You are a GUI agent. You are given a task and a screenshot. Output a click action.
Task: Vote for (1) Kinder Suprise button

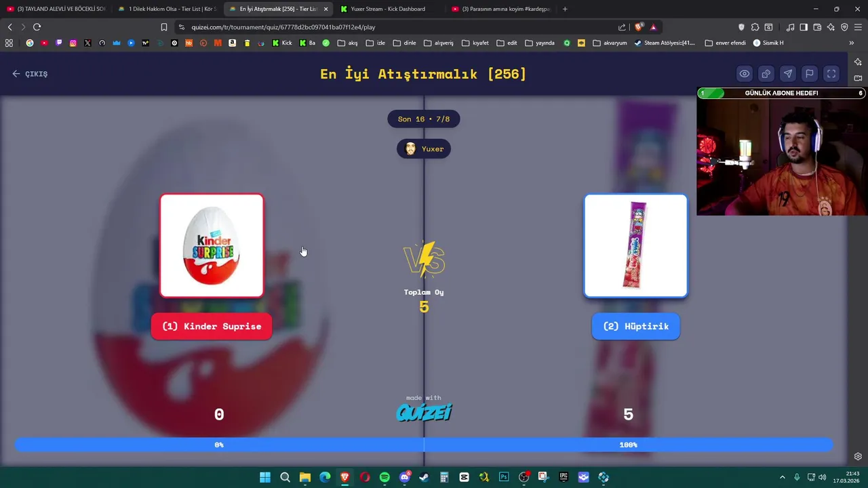(x=212, y=326)
